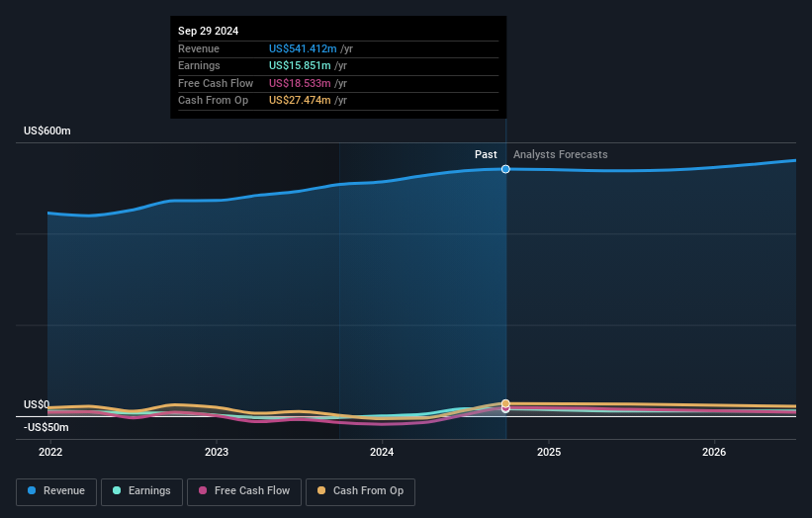Click the 2024 x-axis label
The height and width of the screenshot is (518, 812).
(x=382, y=453)
